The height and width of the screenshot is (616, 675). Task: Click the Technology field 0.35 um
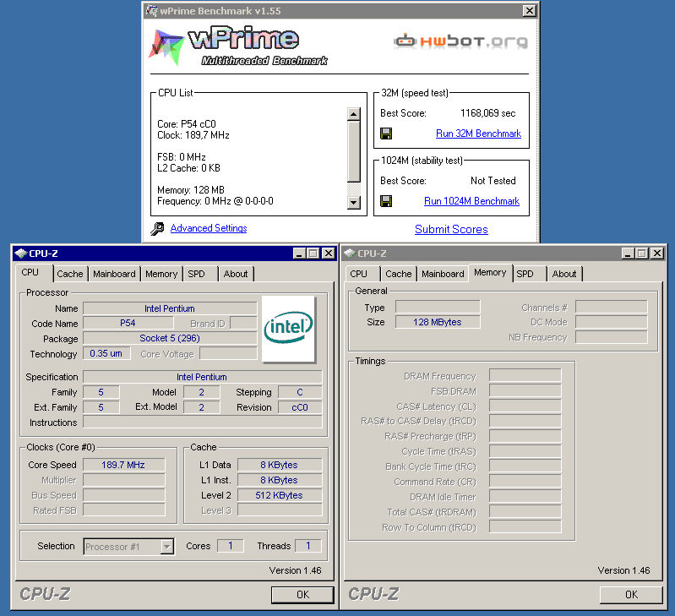click(x=106, y=353)
